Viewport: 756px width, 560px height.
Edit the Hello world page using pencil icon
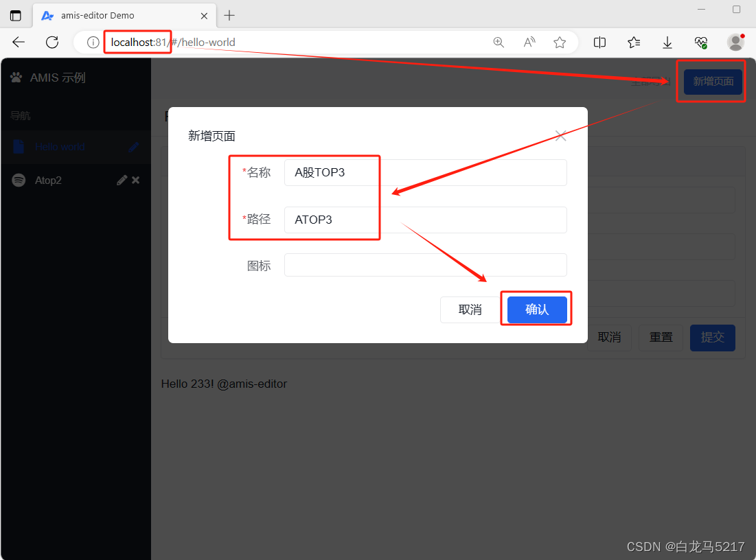[x=133, y=146]
